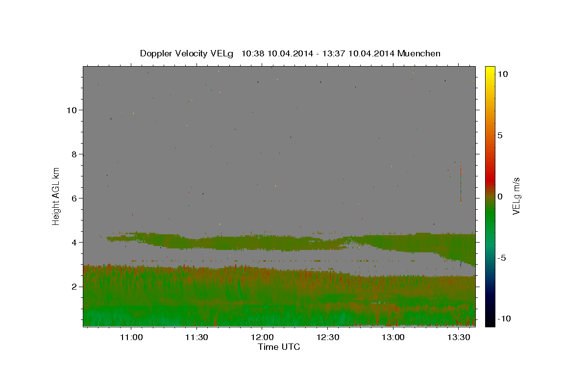This screenshot has height=392, width=588.
Task: Click the 'Height AGL km' axis label
Action: [56, 196]
